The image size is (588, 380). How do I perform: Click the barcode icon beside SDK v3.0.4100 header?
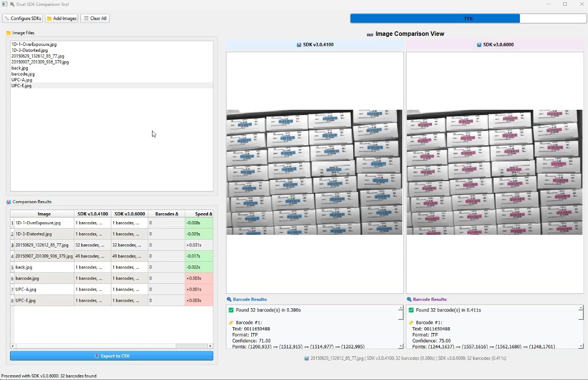tap(299, 45)
